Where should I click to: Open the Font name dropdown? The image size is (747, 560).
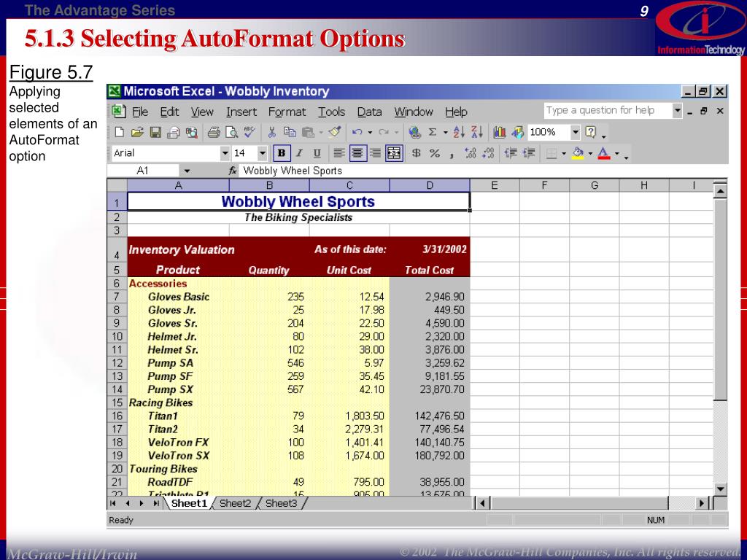(225, 153)
